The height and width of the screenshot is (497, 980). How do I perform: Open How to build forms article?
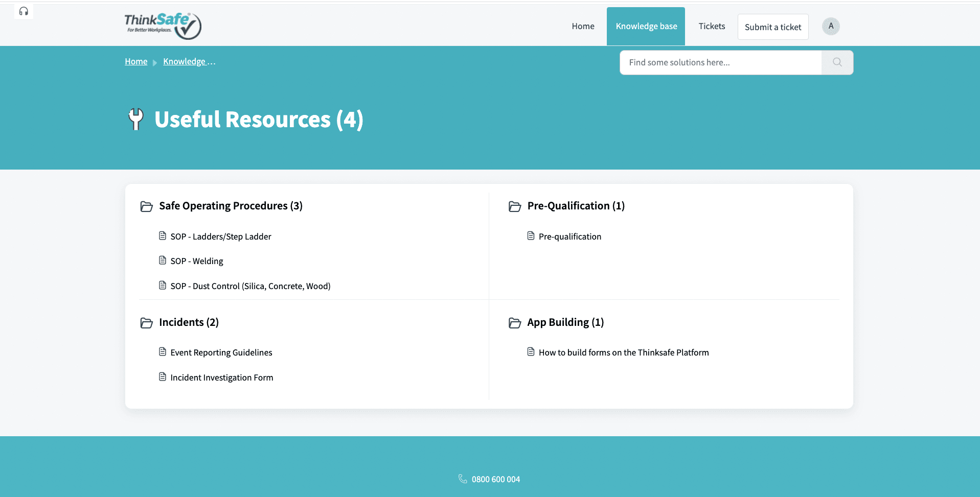(624, 352)
